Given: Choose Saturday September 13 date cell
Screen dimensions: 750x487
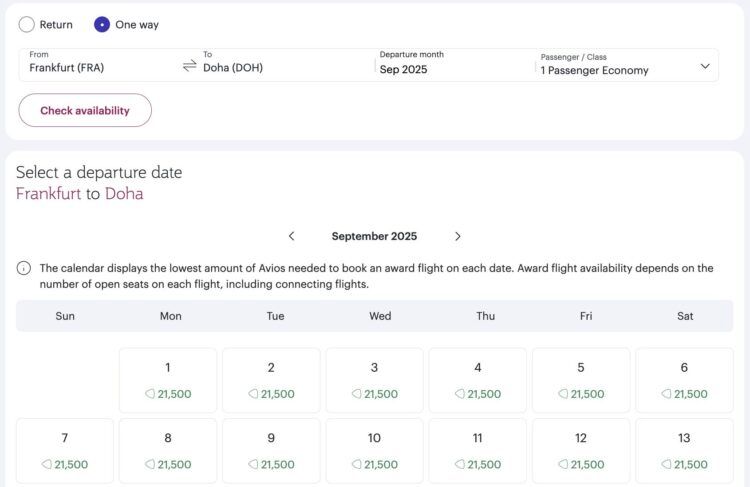Looking at the screenshot, I should pyautogui.click(x=684, y=450).
